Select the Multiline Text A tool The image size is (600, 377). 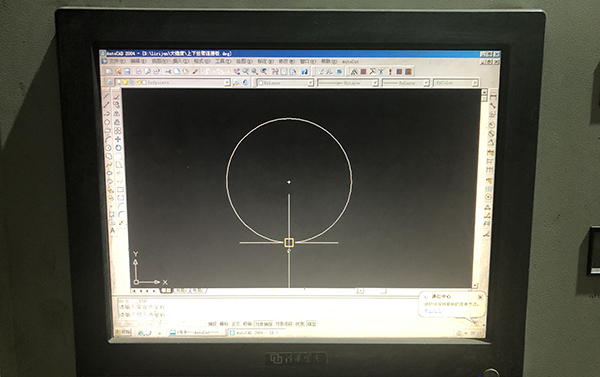112,230
